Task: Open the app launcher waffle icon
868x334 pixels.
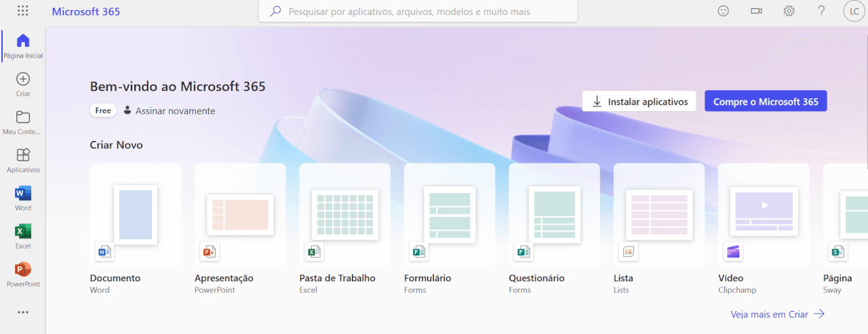Action: pyautogui.click(x=22, y=11)
